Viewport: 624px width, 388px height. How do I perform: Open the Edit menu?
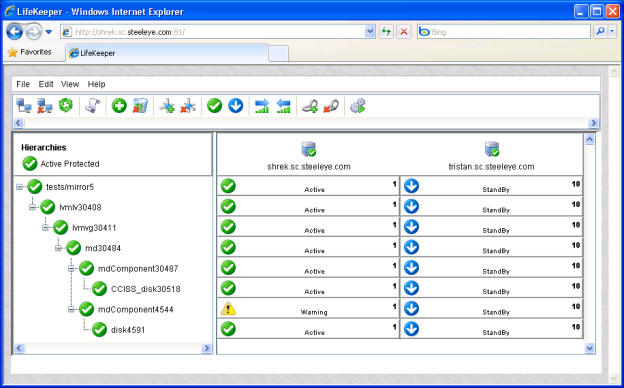pyautogui.click(x=46, y=84)
